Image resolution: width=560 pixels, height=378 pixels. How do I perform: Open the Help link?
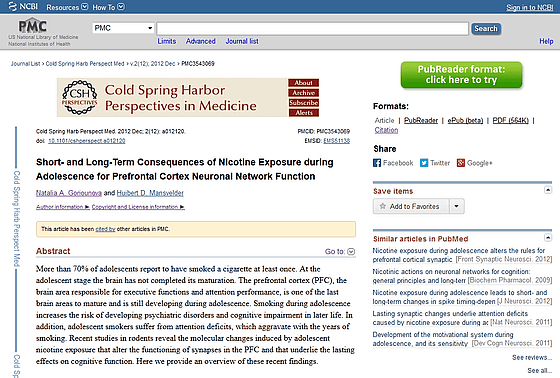(546, 41)
